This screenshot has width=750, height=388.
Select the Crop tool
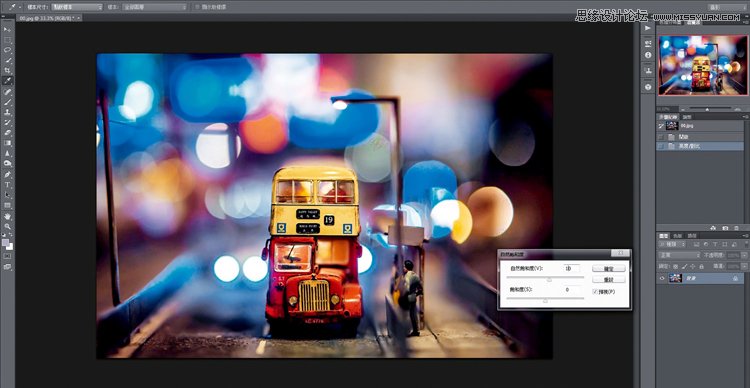[x=8, y=70]
